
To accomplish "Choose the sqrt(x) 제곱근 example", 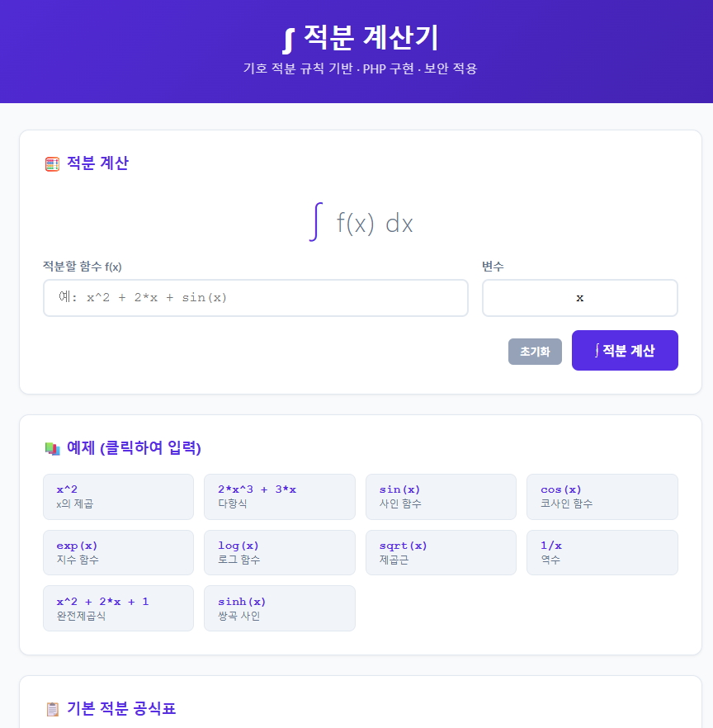I will [441, 553].
